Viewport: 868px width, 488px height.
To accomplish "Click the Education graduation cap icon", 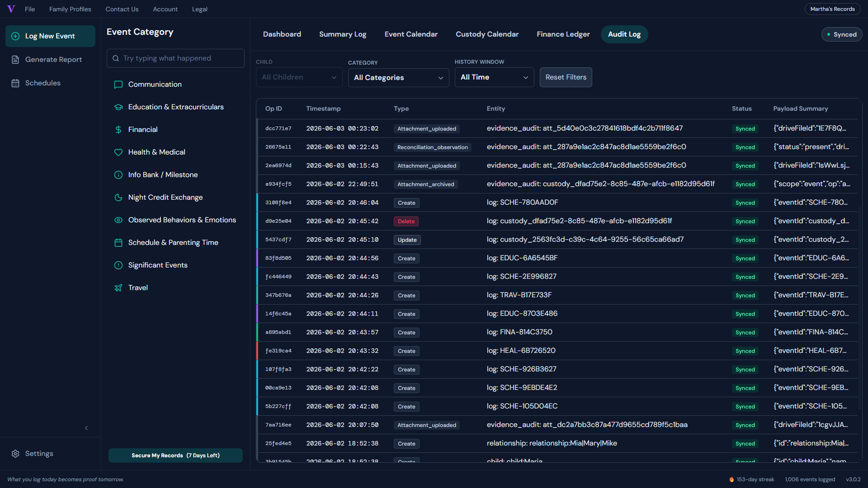I will 118,107.
